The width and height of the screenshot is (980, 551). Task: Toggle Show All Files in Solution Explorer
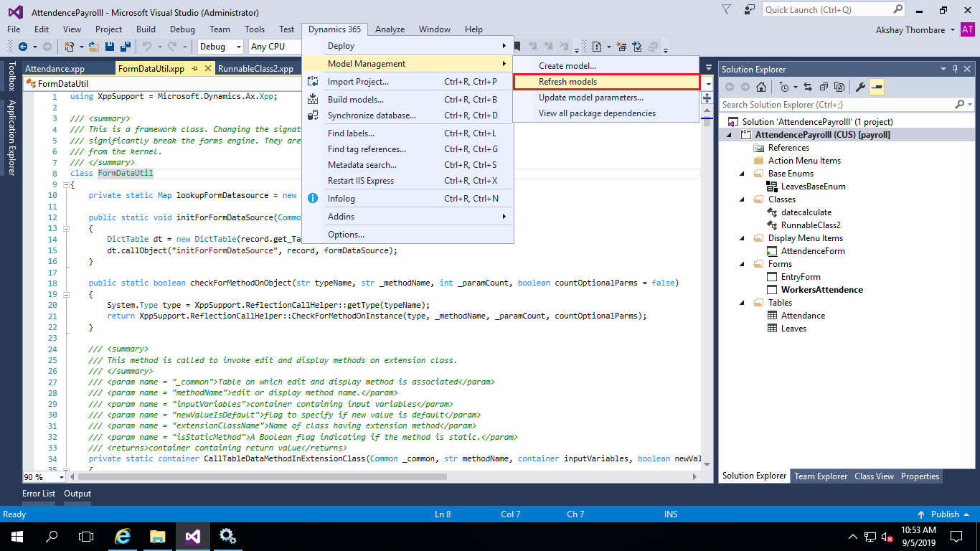839,87
